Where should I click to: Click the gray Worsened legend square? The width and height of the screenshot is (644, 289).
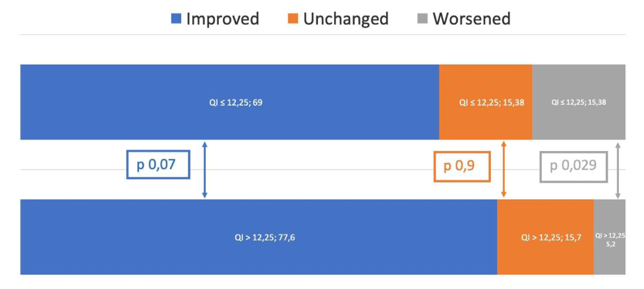pyautogui.click(x=424, y=18)
